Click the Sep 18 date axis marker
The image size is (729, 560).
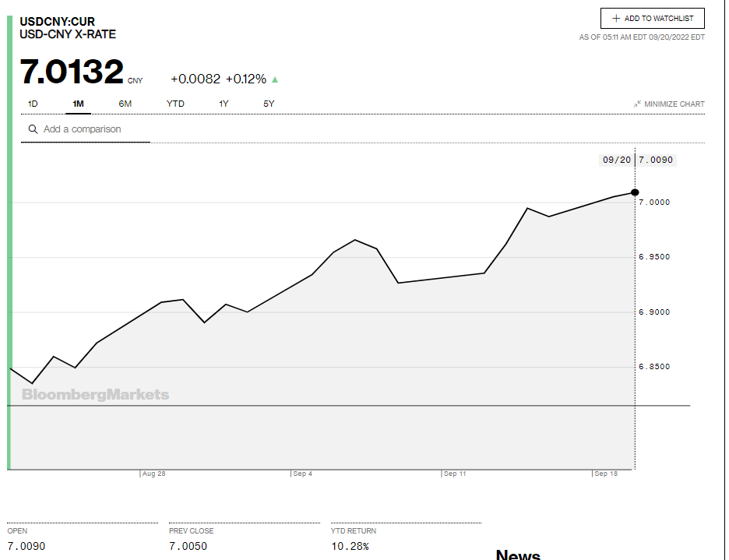tap(606, 474)
